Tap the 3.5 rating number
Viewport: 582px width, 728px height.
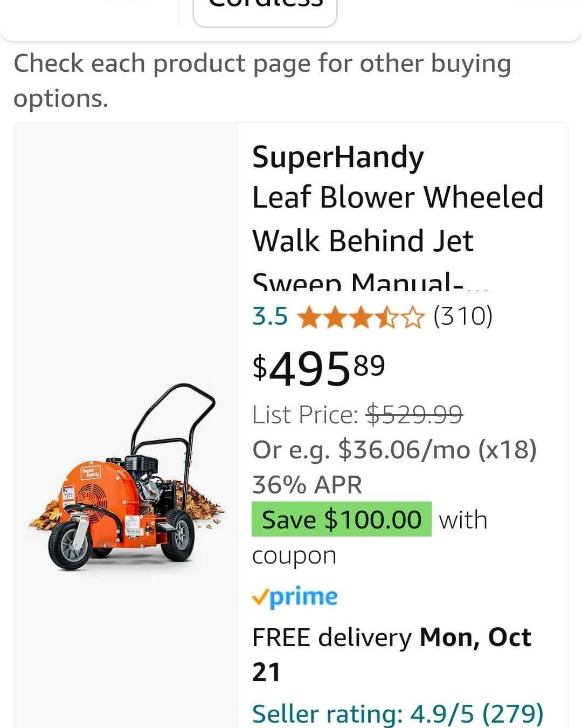coord(270,317)
